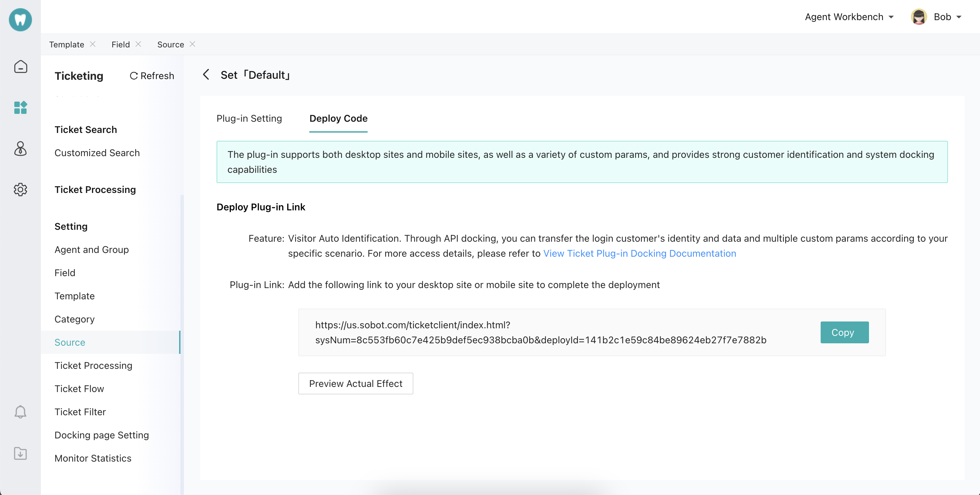Viewport: 980px width, 495px height.
Task: Open Ticket Flow in settings menu
Action: (x=79, y=388)
